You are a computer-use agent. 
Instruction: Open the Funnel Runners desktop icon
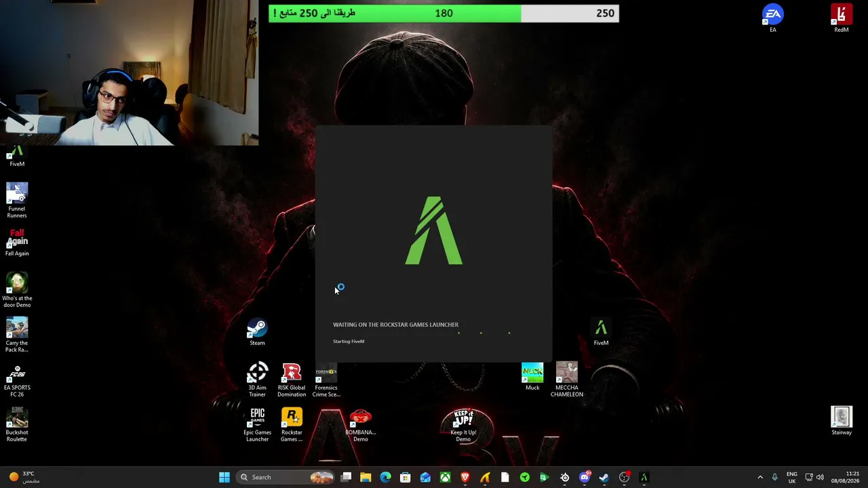pyautogui.click(x=17, y=201)
